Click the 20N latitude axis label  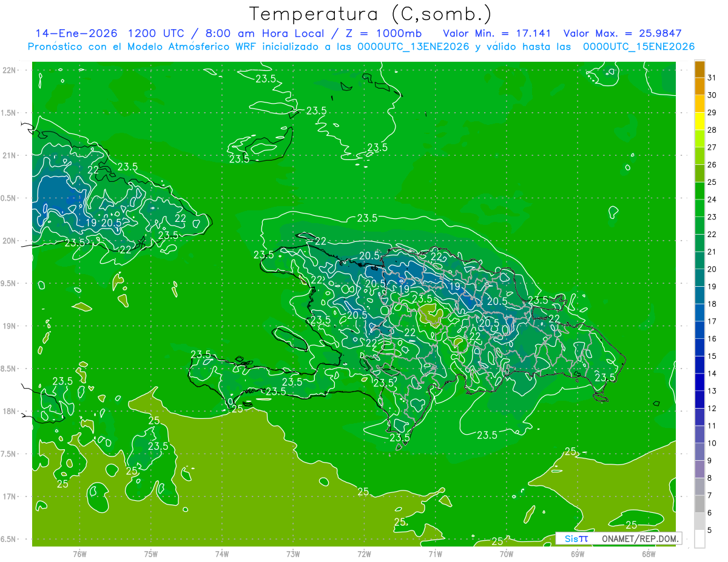10,241
